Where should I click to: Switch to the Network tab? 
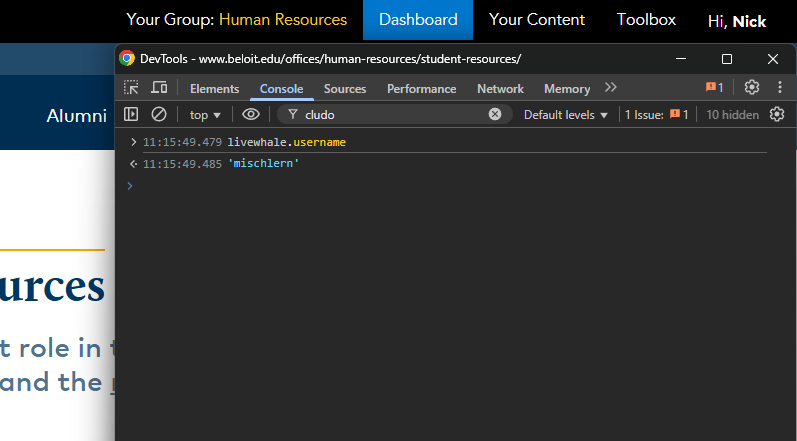pyautogui.click(x=500, y=89)
